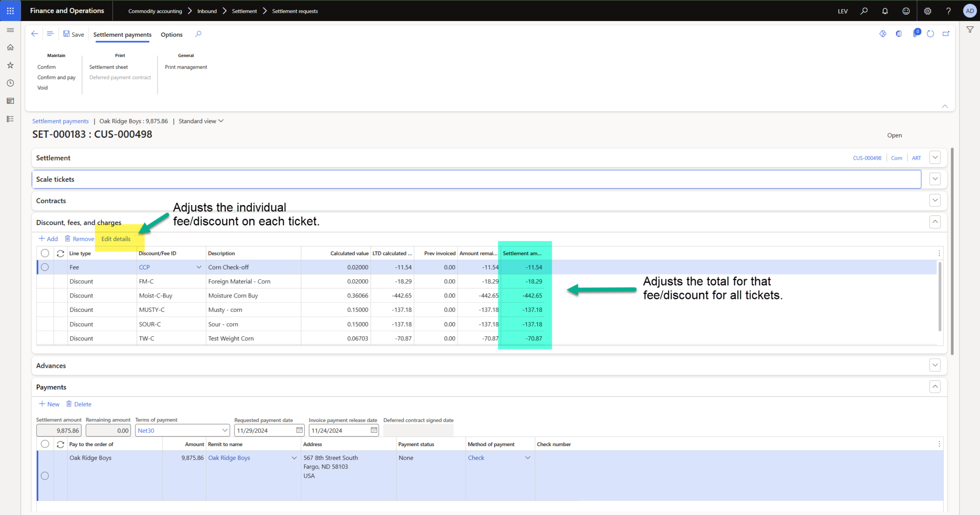Open the Method of payment dropdown
Screen dimensions: 980x515
527,458
